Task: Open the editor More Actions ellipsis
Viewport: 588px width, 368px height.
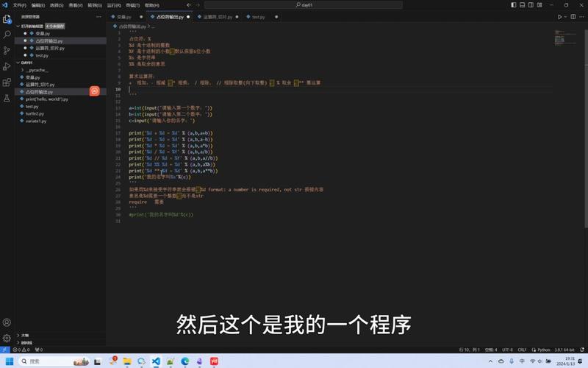Action: click(581, 17)
